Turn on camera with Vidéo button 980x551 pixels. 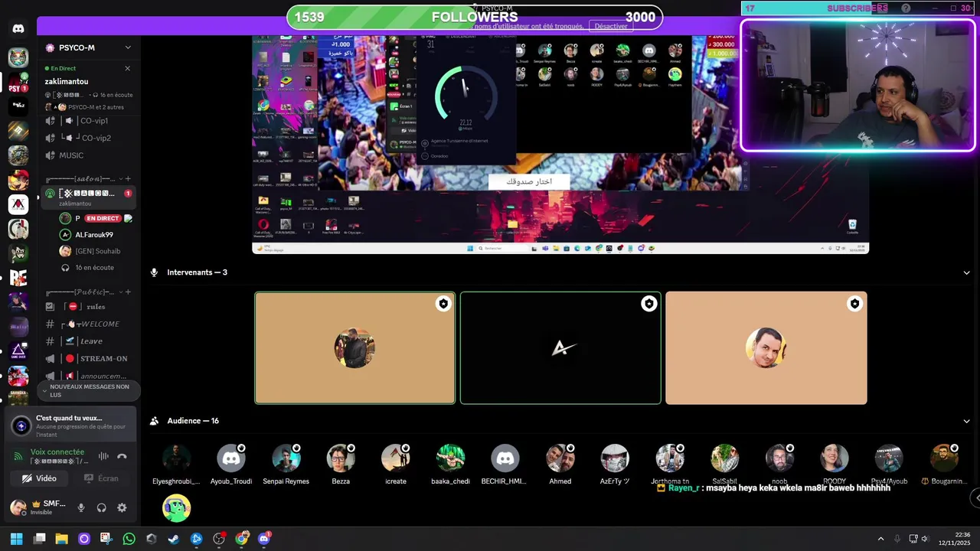[x=39, y=478]
